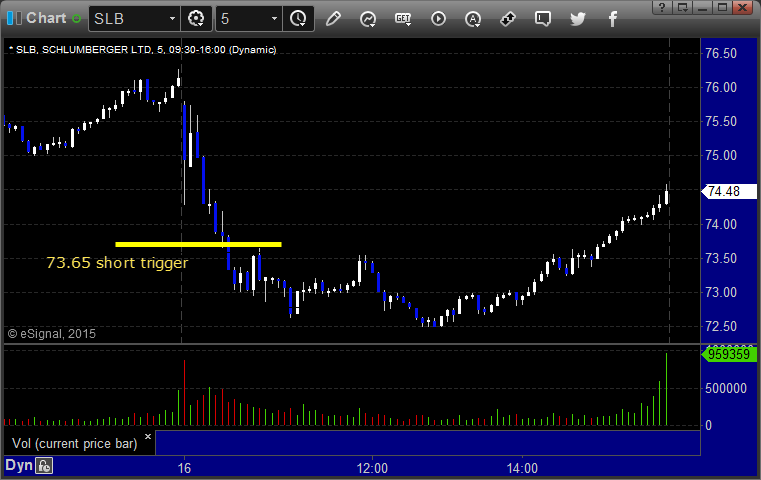Open the clock time template menu
Viewport: 761px width, 480px height.
298,18
